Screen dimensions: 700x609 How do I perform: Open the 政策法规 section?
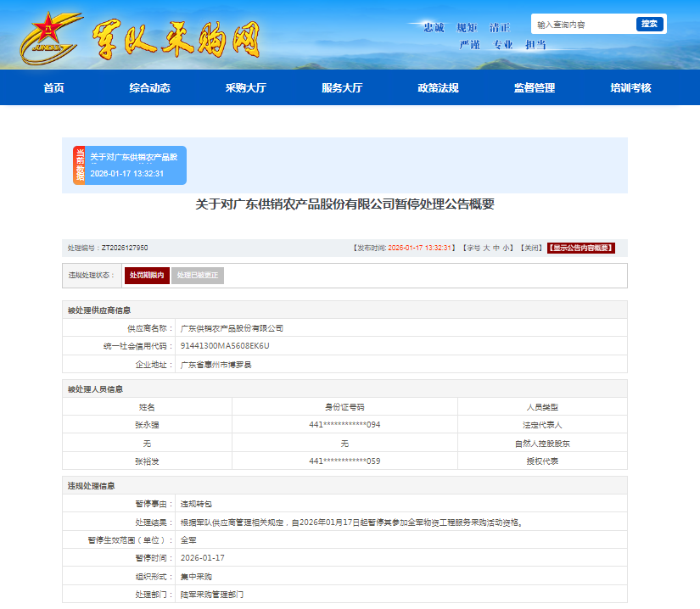[438, 88]
